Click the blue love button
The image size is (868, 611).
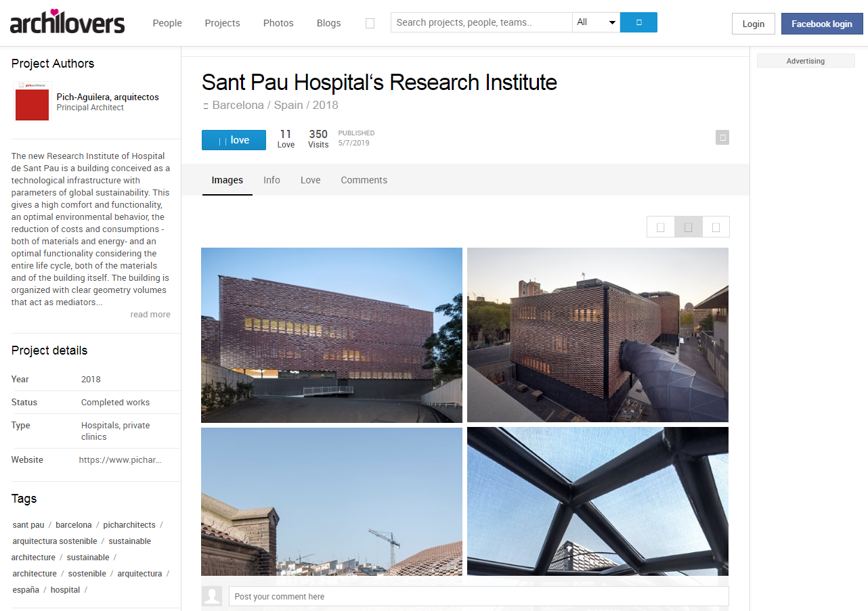click(x=234, y=140)
